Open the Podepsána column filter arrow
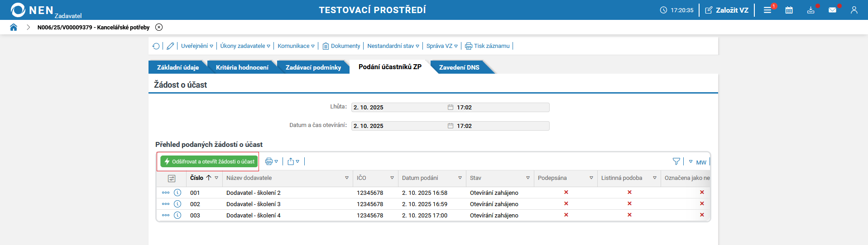This screenshot has width=868, height=245. coord(591,178)
